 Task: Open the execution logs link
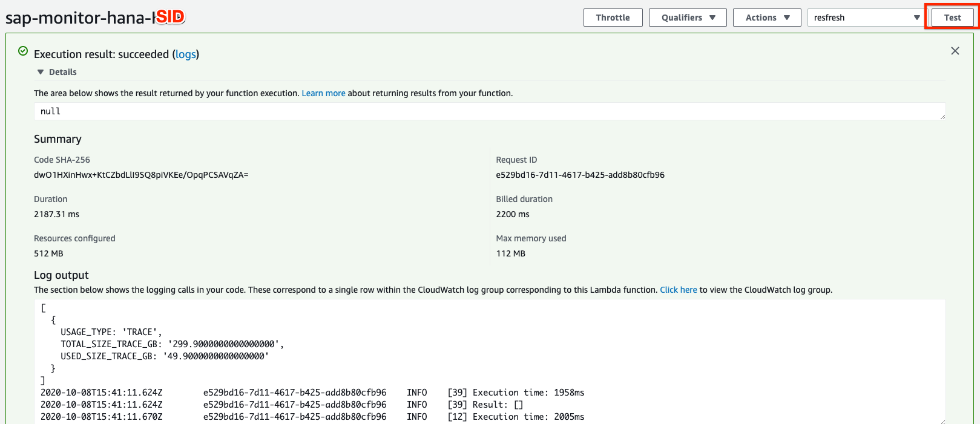(x=185, y=54)
